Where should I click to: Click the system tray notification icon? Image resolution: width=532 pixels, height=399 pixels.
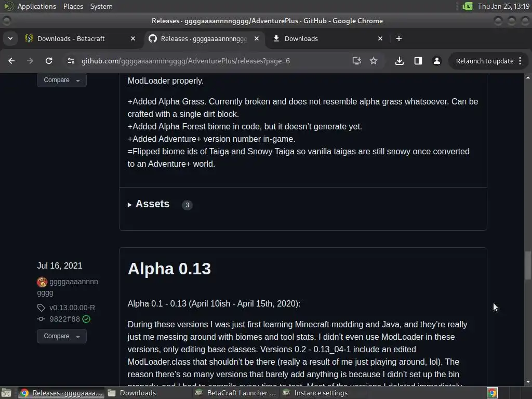[x=468, y=6]
